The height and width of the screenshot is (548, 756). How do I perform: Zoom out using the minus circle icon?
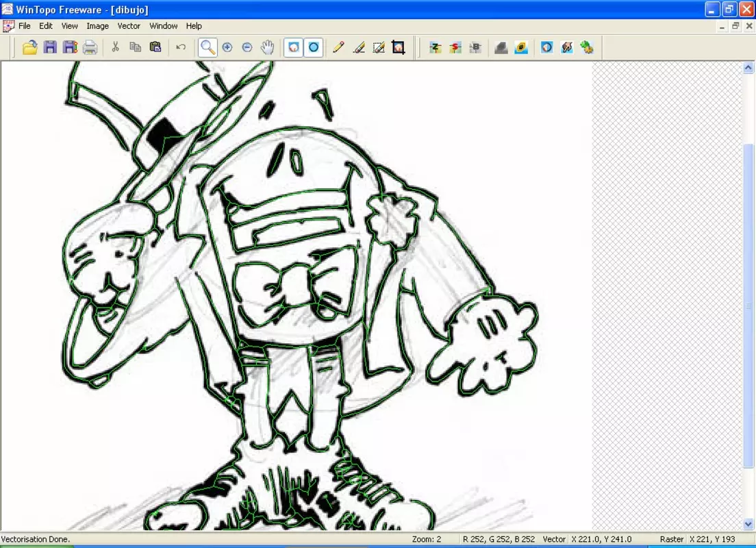[x=247, y=47]
